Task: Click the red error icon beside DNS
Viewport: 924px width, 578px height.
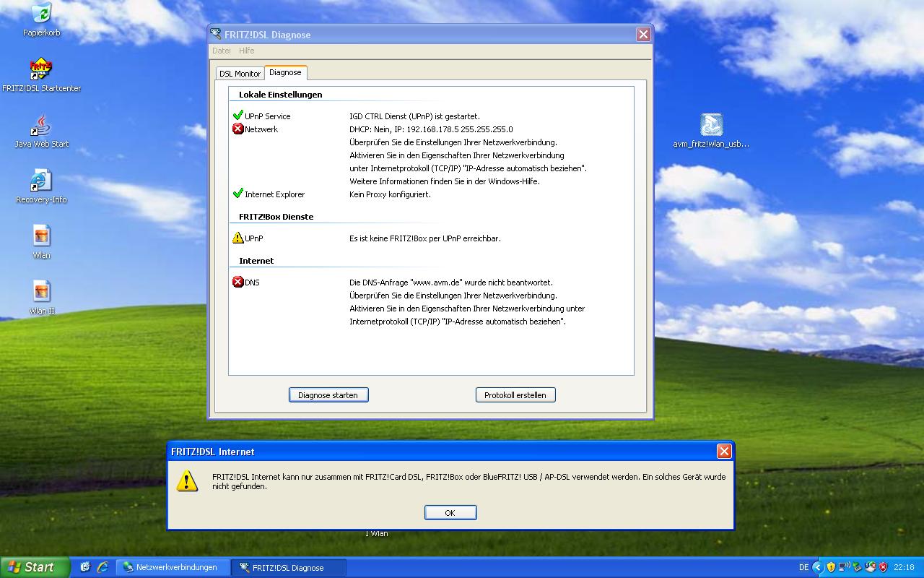Action: (238, 282)
